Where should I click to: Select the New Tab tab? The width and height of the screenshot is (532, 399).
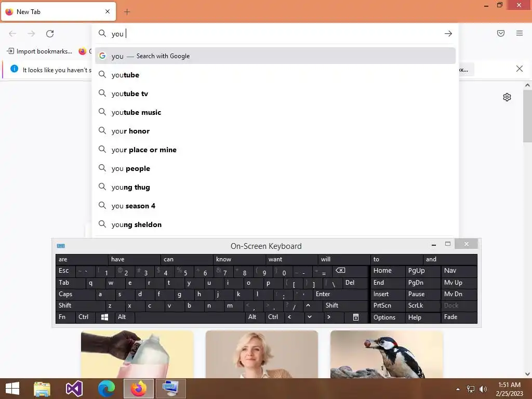coord(58,12)
